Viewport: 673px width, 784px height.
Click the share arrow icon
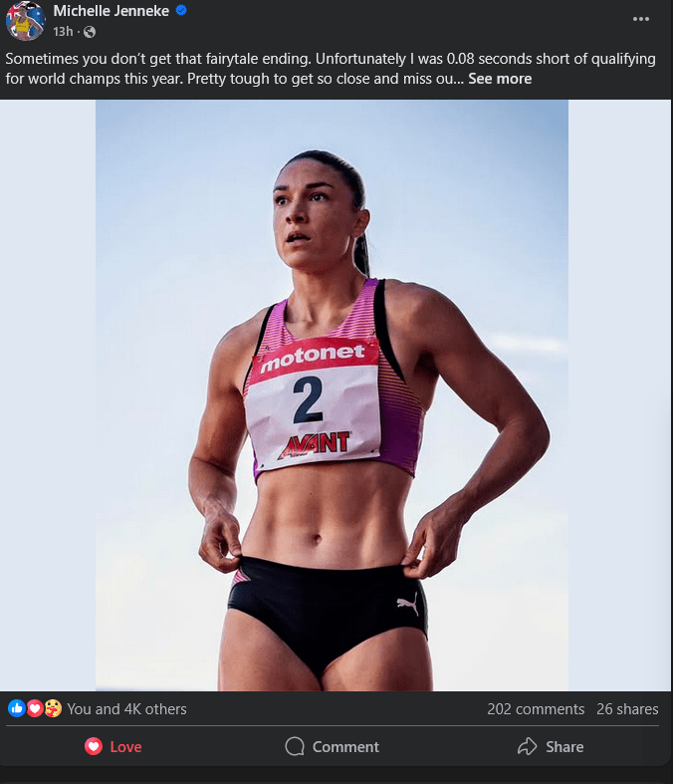click(527, 746)
